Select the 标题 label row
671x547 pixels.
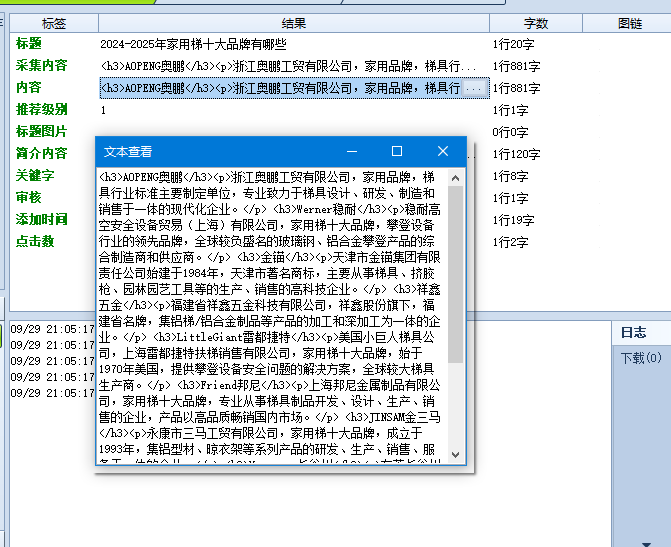point(29,44)
